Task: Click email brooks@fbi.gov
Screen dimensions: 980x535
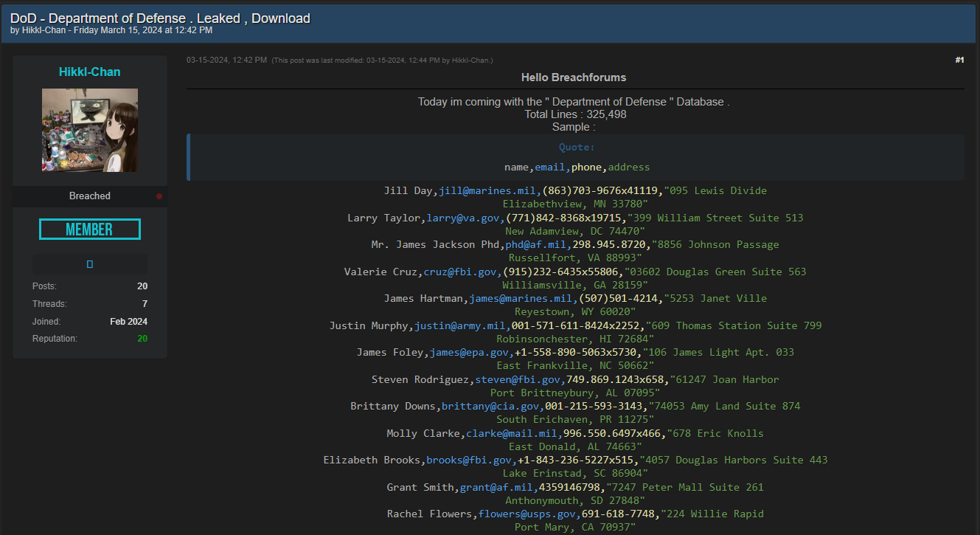Action: tap(469, 460)
